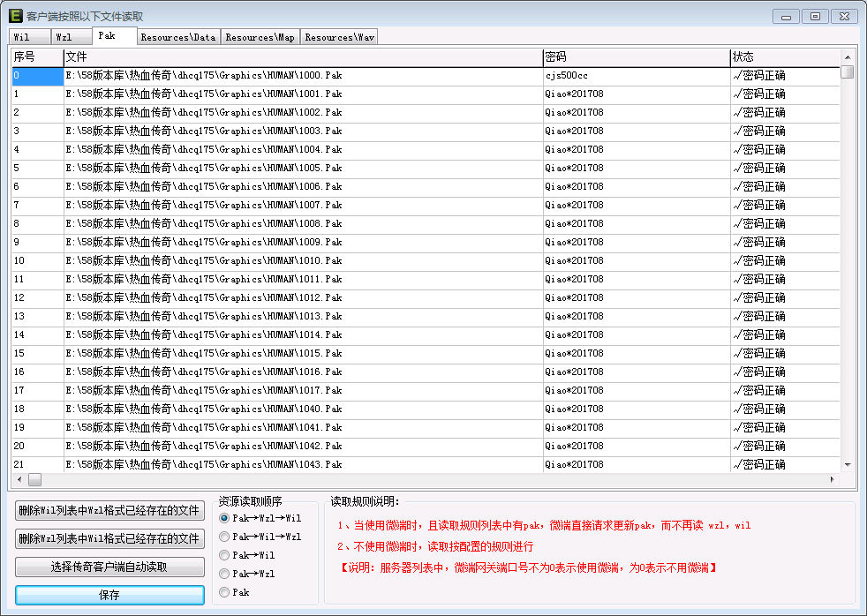Select the Pak→Wzl→Wil read order
This screenshot has height=616, width=867.
[224, 518]
